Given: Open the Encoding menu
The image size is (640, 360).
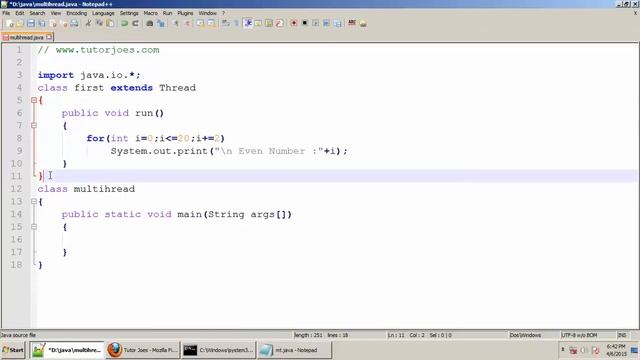Looking at the screenshot, I should coord(77,13).
